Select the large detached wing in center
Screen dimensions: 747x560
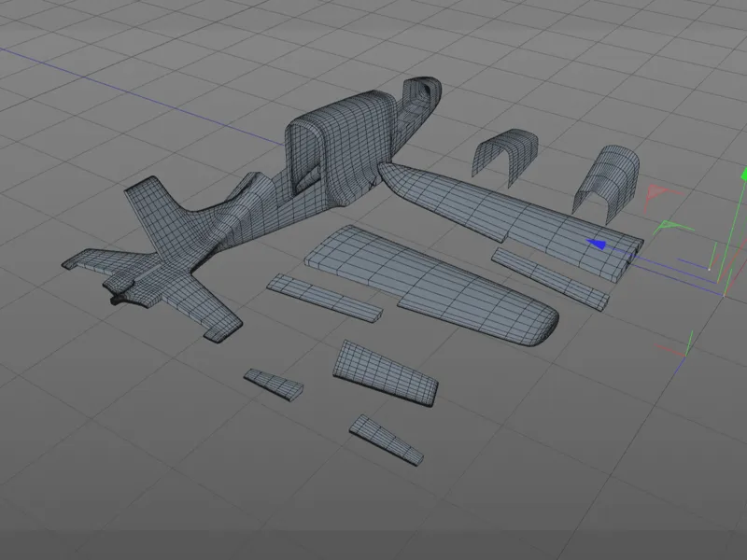click(431, 285)
